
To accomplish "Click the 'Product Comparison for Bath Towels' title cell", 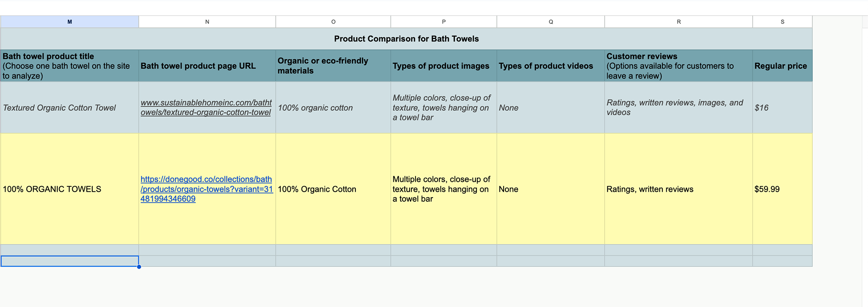I will tap(406, 39).
